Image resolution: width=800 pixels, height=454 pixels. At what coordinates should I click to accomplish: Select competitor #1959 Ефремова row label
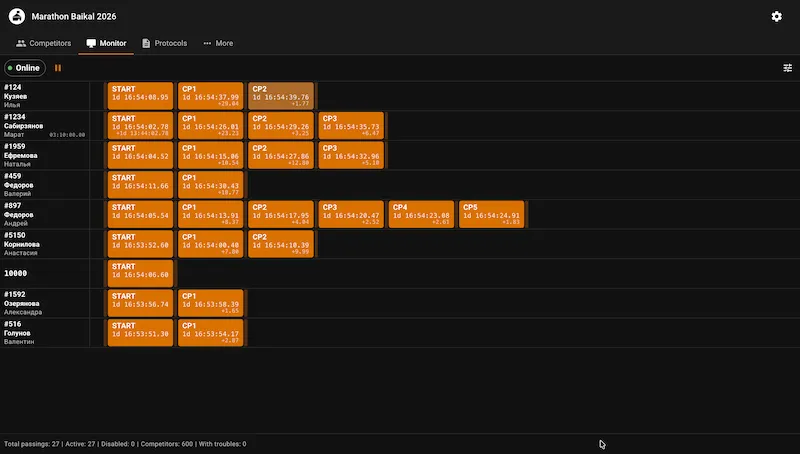(45, 155)
